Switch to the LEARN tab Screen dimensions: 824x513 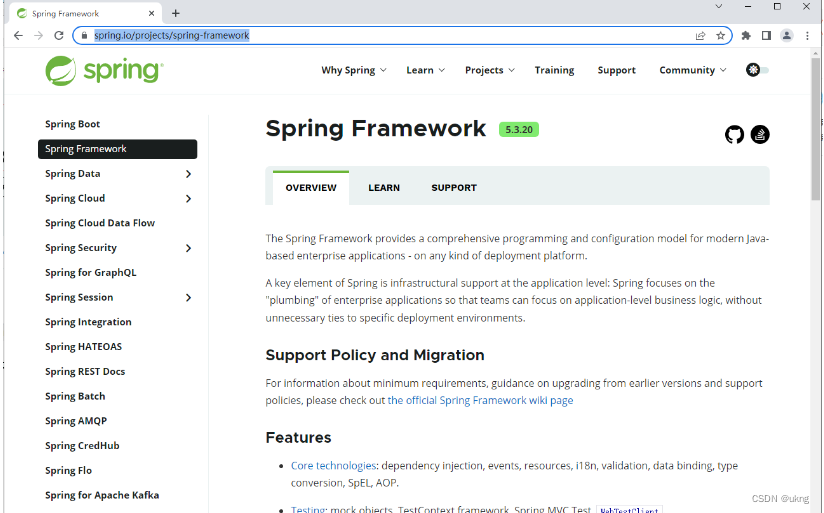tap(384, 188)
